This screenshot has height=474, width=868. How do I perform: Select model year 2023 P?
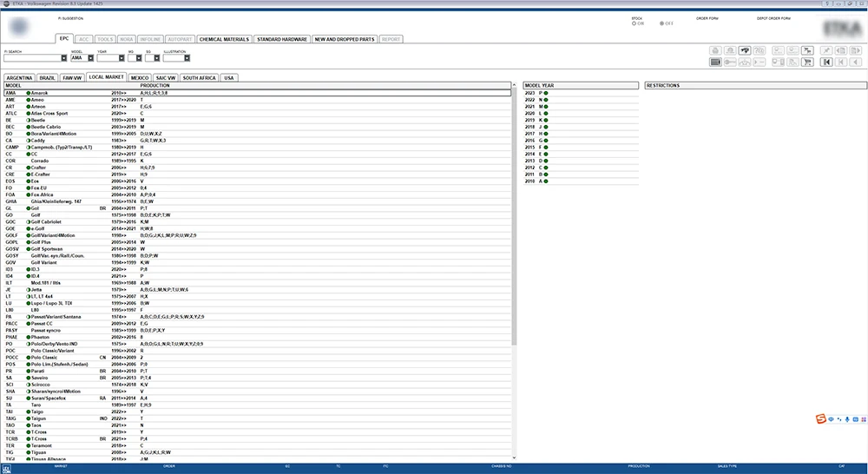pyautogui.click(x=581, y=93)
